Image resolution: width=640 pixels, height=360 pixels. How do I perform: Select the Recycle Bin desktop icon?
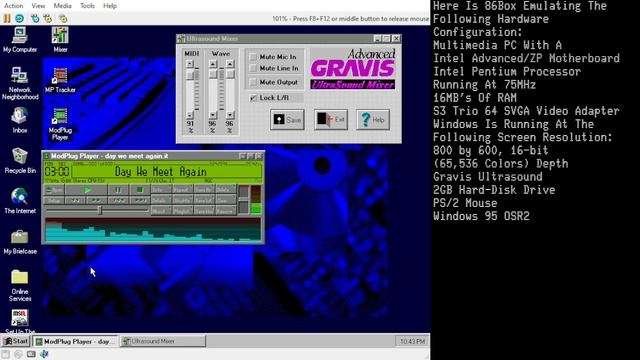pyautogui.click(x=20, y=161)
